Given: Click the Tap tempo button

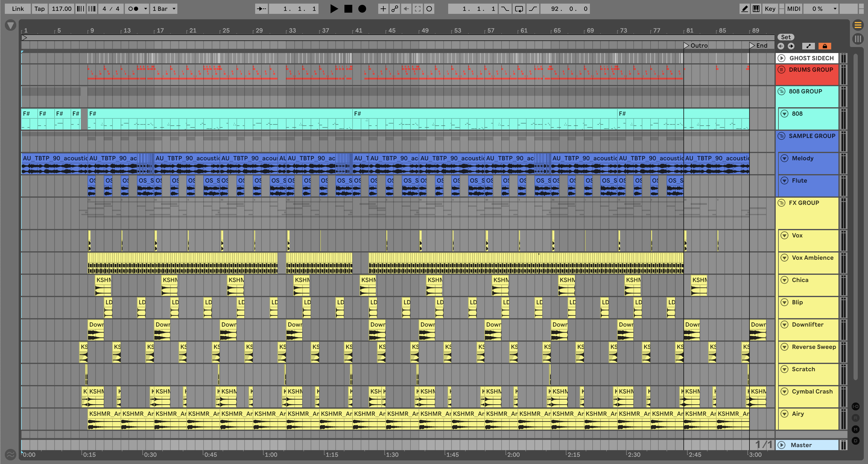Looking at the screenshot, I should click(x=40, y=9).
